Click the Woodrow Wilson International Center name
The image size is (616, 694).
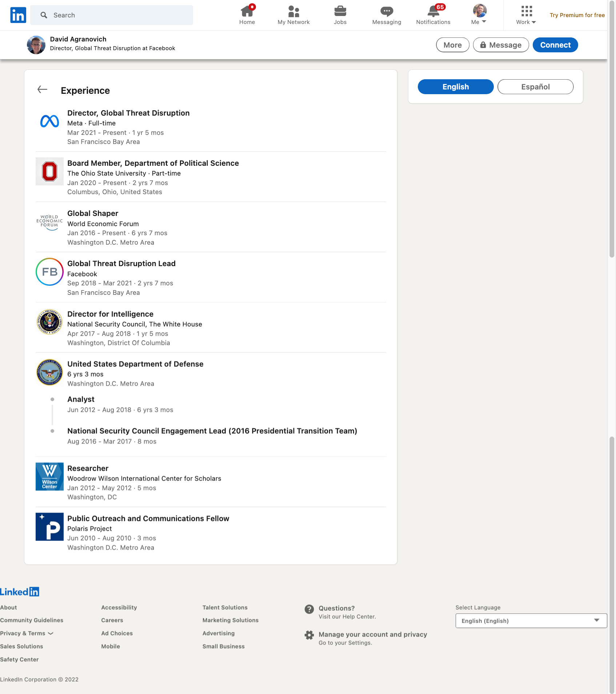144,478
